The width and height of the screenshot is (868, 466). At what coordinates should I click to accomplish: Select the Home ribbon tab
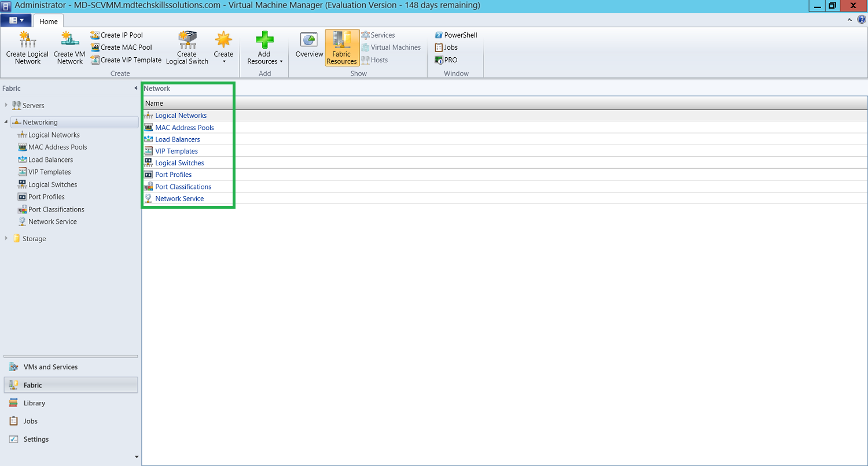(x=49, y=21)
